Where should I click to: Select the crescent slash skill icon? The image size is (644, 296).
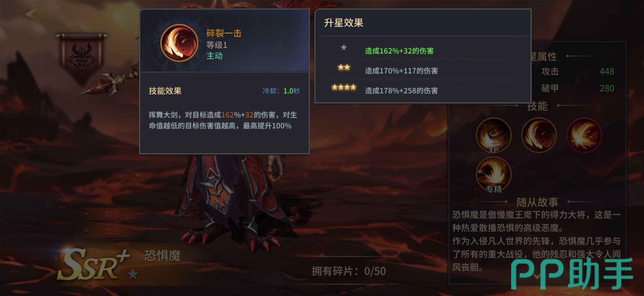click(539, 135)
